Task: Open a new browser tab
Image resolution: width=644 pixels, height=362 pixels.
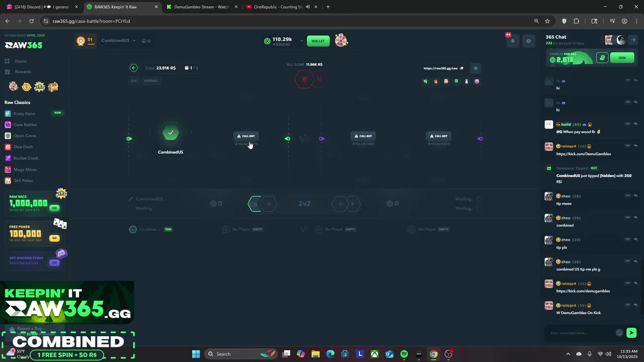Action: (x=328, y=7)
